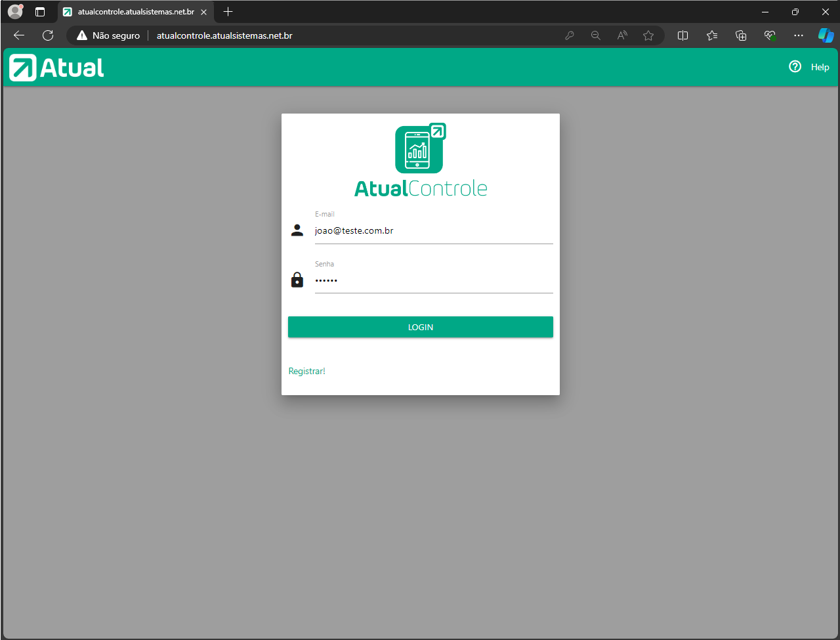Go back with browser back arrow
The width and height of the screenshot is (840, 640).
(19, 35)
